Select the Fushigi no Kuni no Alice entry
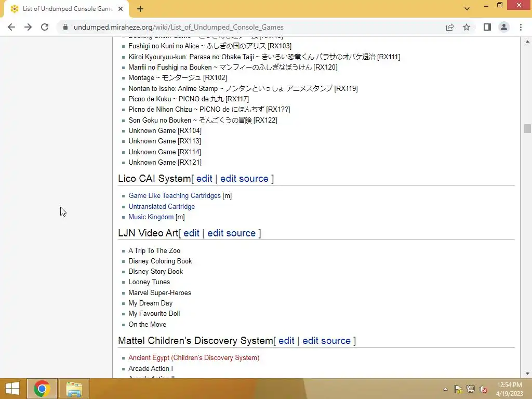The width and height of the screenshot is (532, 399). point(210,46)
